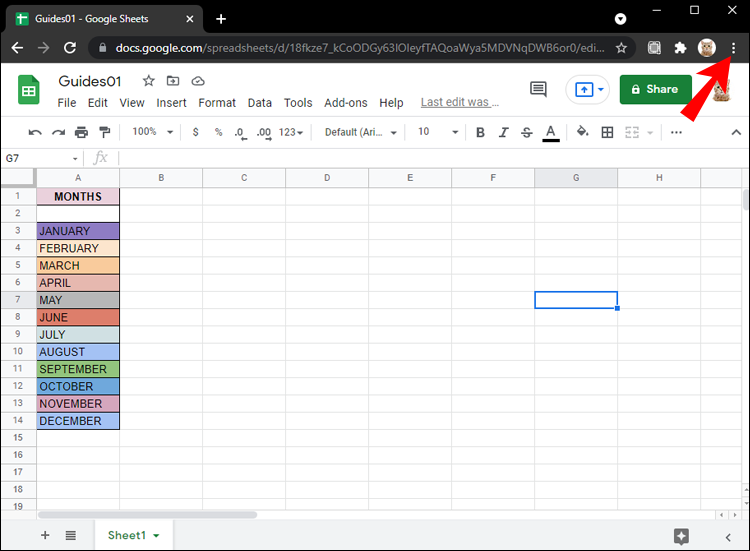
Task: Open the File menu
Action: click(67, 103)
